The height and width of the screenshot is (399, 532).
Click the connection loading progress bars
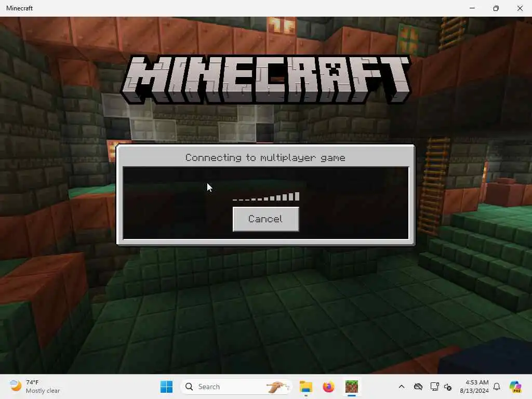coord(265,197)
